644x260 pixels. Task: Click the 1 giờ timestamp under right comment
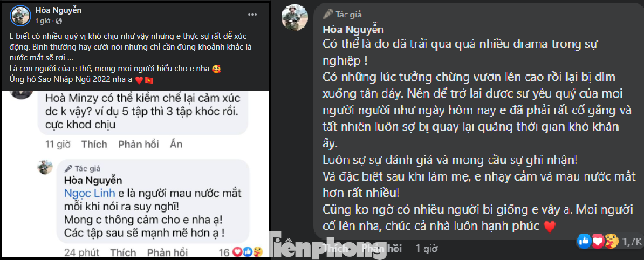click(x=426, y=249)
